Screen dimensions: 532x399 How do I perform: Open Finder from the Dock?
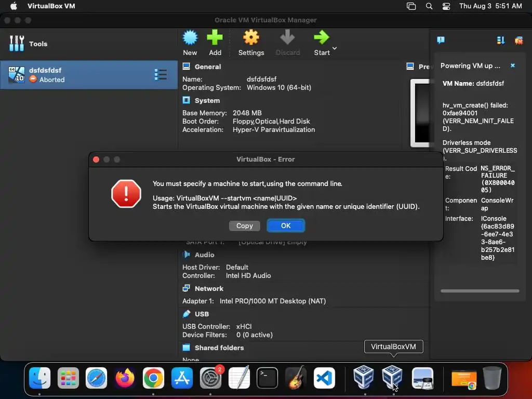tap(39, 378)
